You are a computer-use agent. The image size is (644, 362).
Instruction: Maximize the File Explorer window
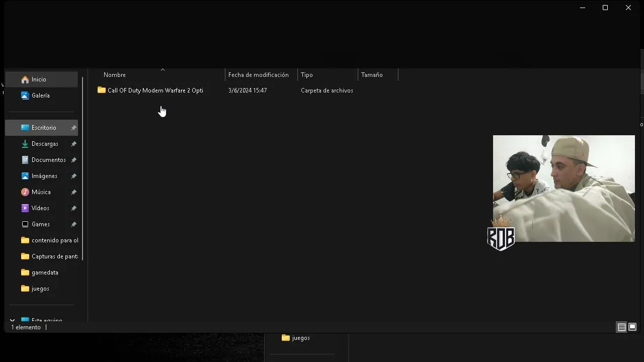[605, 8]
